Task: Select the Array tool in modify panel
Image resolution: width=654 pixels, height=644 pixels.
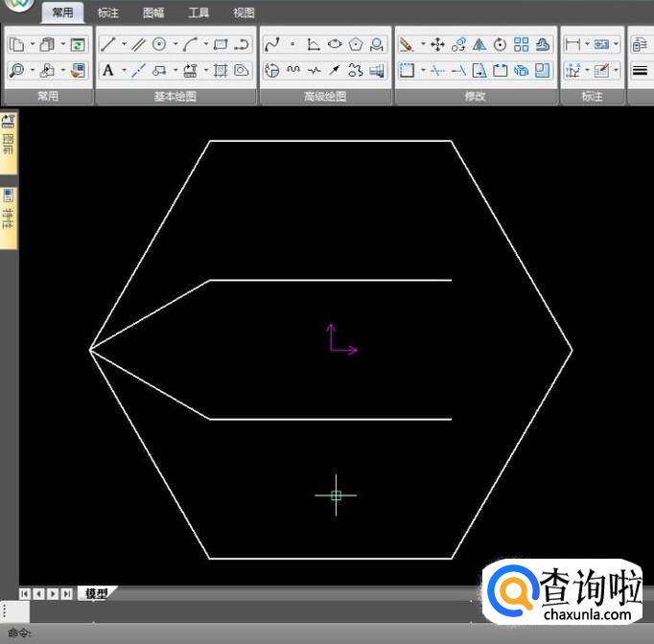Action: [x=521, y=44]
